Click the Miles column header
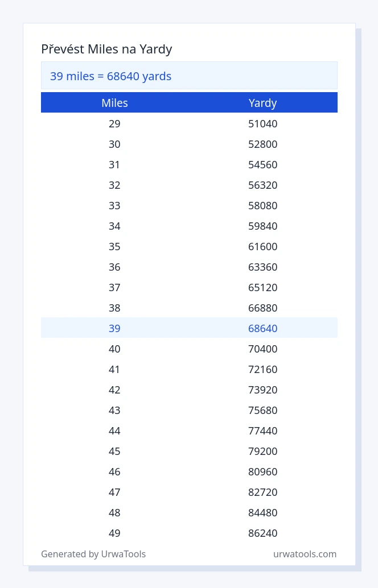Image resolution: width=378 pixels, height=588 pixels. (114, 103)
